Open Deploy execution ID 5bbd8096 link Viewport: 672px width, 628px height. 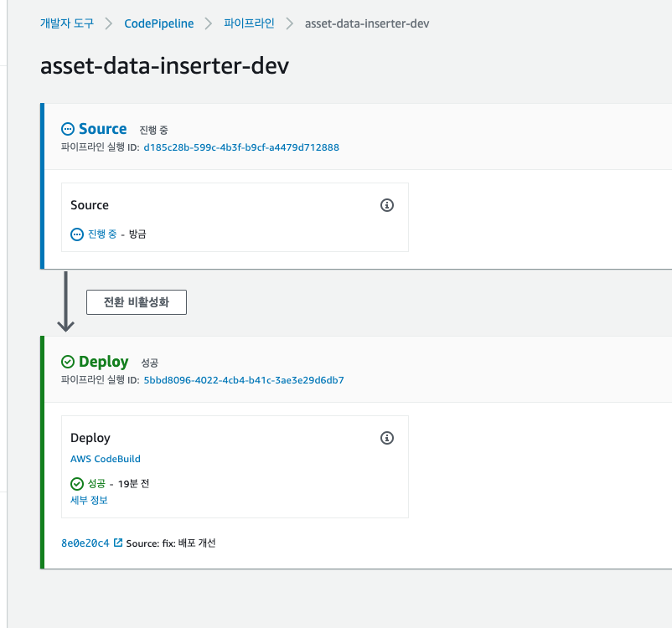[x=244, y=380]
